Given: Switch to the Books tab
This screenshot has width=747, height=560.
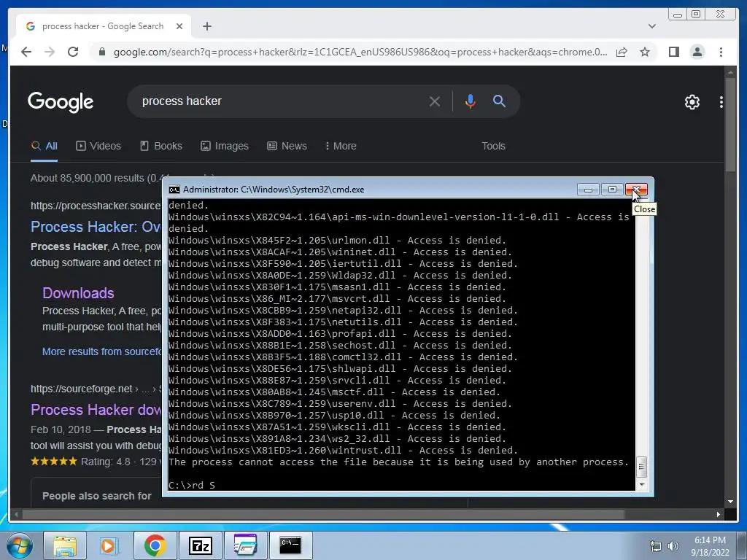Looking at the screenshot, I should coord(161,146).
